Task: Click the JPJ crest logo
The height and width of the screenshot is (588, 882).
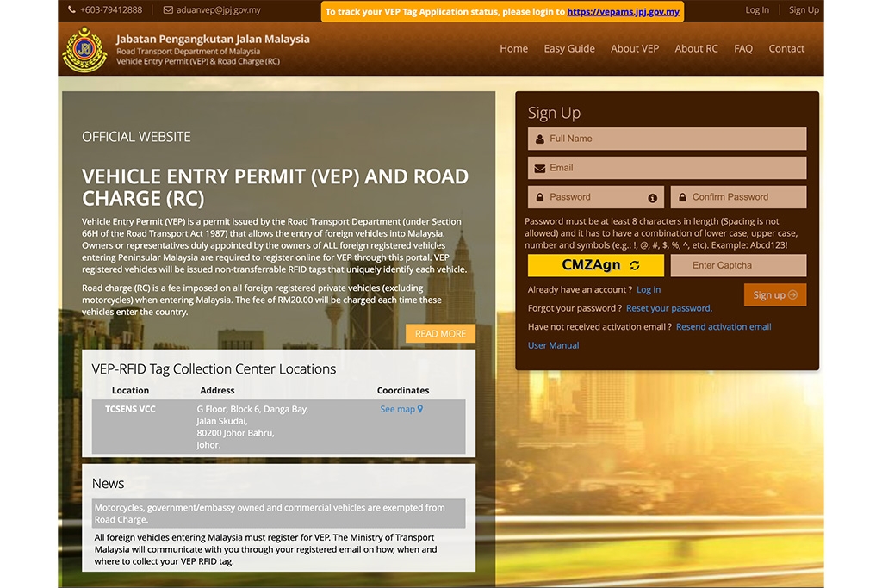Action: pyautogui.click(x=85, y=49)
